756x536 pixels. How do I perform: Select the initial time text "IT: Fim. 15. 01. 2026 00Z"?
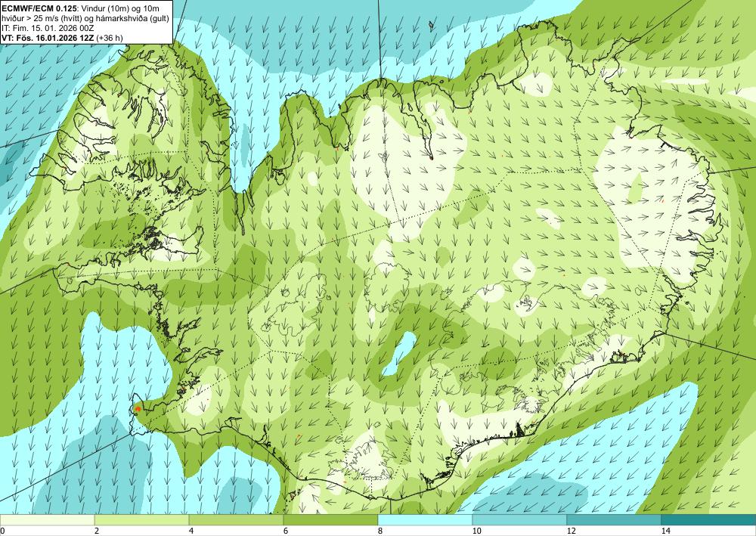click(48, 28)
